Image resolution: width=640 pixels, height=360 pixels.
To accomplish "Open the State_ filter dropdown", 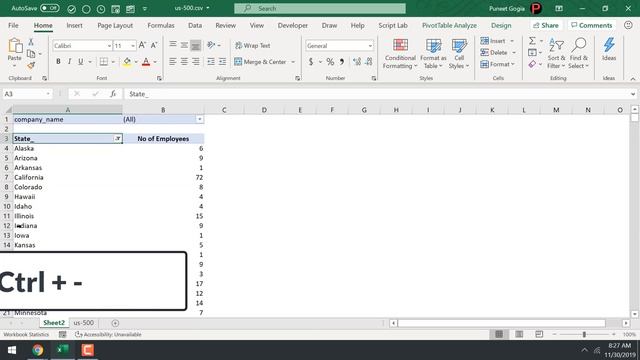I will pos(118,139).
